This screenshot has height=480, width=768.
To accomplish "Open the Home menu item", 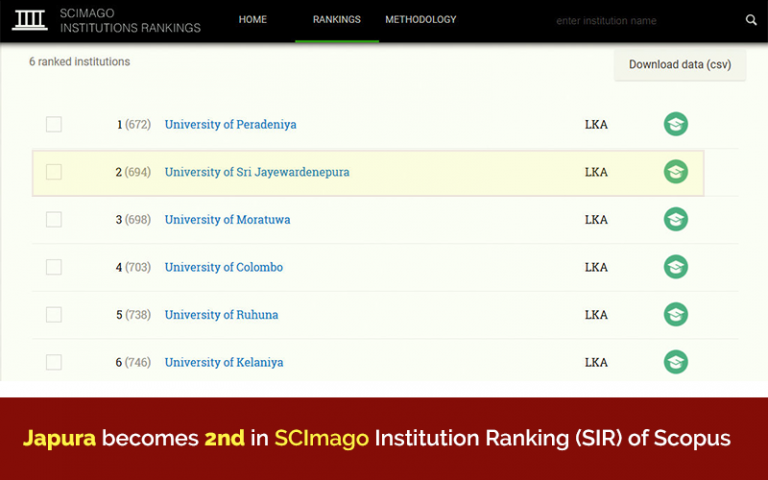I will point(253,20).
